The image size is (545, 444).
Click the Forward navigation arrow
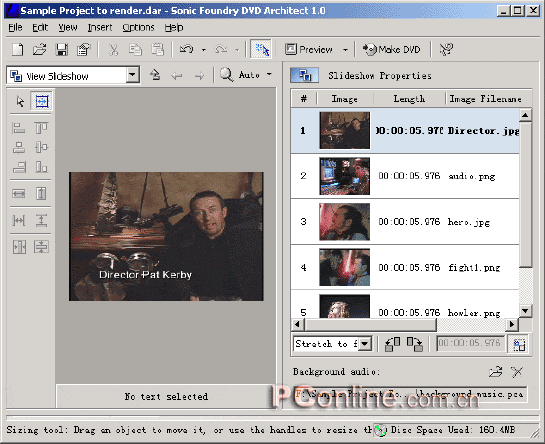[199, 75]
